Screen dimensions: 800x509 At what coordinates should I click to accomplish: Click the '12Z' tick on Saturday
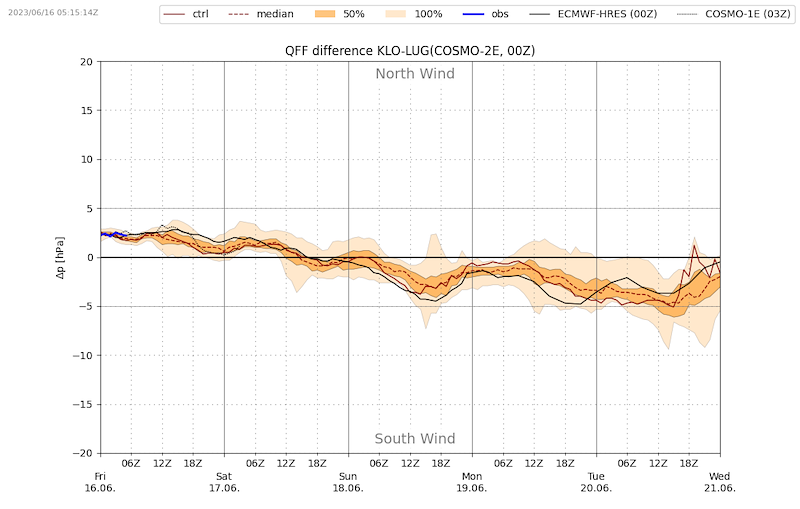click(x=286, y=463)
